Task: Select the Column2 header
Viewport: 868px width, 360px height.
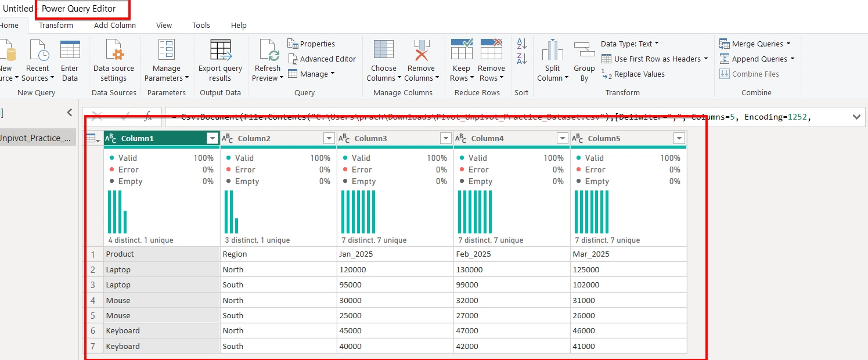Action: [x=278, y=138]
